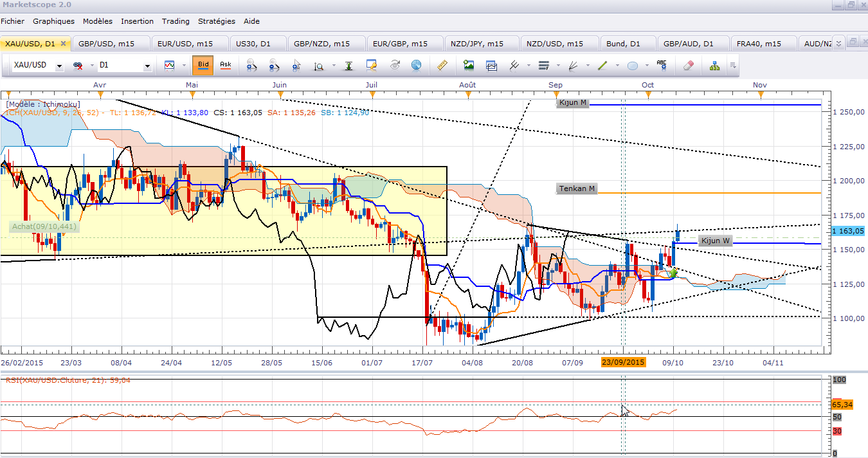This screenshot has width=868, height=458.
Task: Open the Modèles menu
Action: 98,21
